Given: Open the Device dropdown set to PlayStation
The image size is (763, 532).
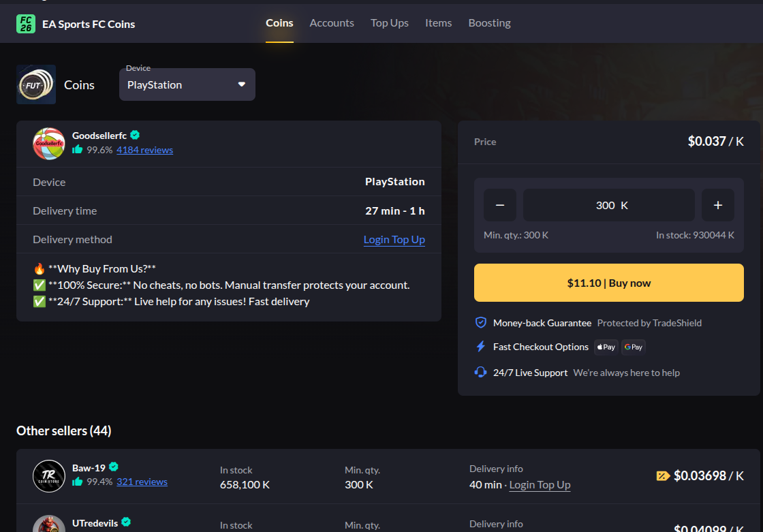Looking at the screenshot, I should click(x=187, y=84).
